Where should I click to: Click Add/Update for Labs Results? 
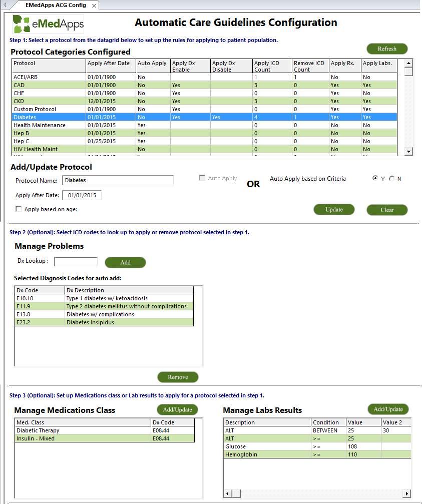[388, 409]
